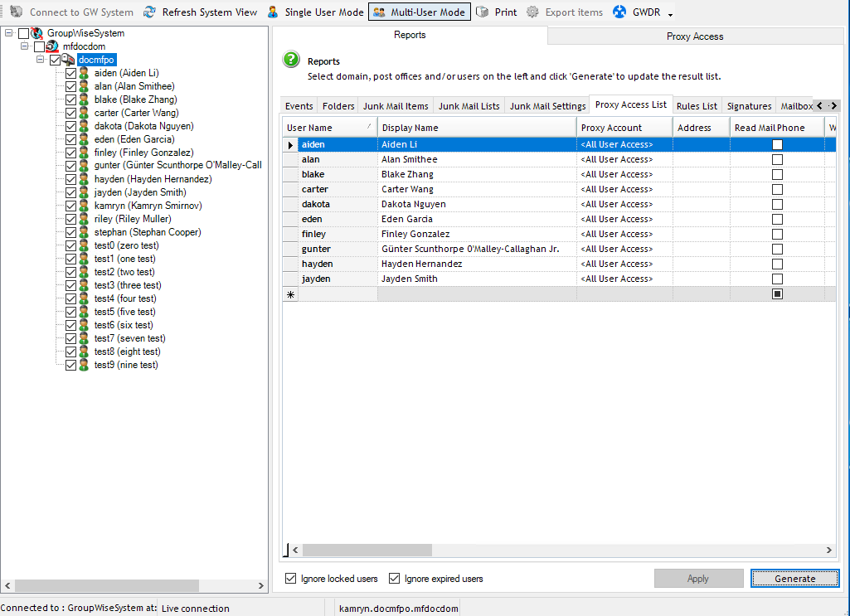Open the Junk Mail Settings tab
Viewport: 850px width, 616px height.
[547, 105]
